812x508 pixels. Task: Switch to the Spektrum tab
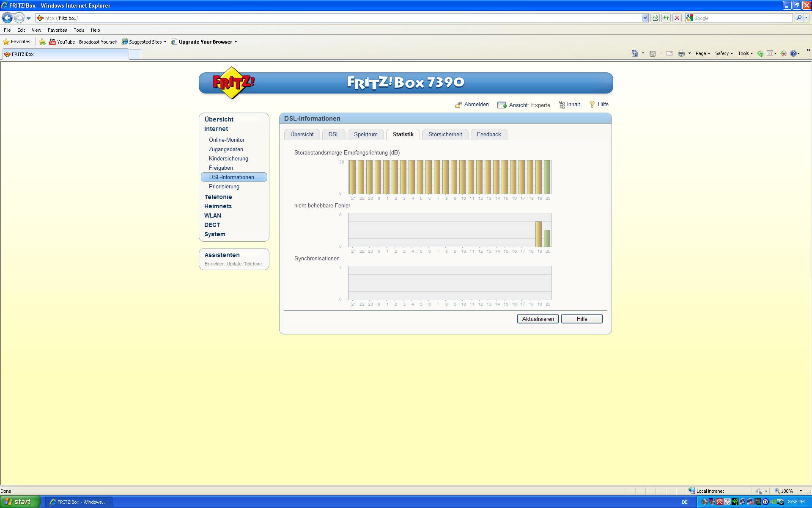pos(365,135)
